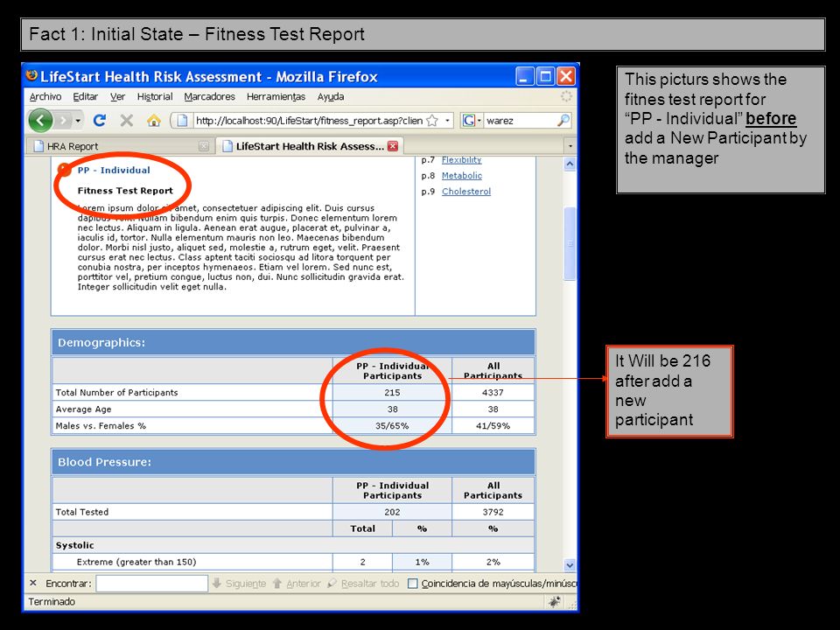840x630 pixels.
Task: Click the status bar icon beside Terminado
Action: click(555, 602)
